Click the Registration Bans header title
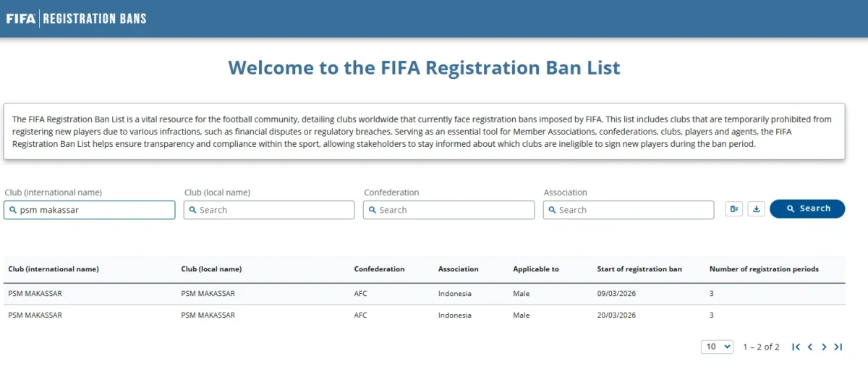Image resolution: width=868 pixels, height=385 pixels. (x=95, y=18)
